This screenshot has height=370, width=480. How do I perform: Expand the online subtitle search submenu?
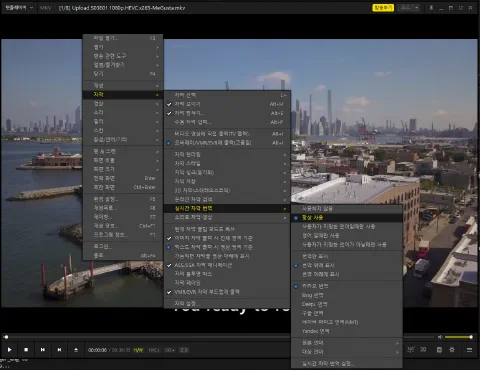(227, 199)
